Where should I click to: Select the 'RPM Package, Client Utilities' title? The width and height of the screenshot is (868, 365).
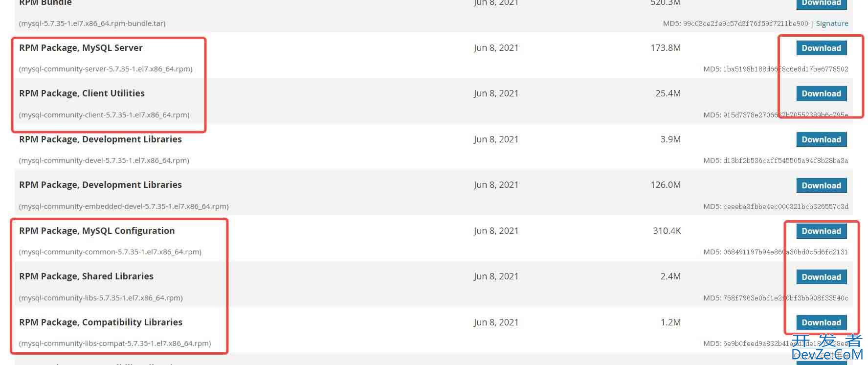click(82, 93)
